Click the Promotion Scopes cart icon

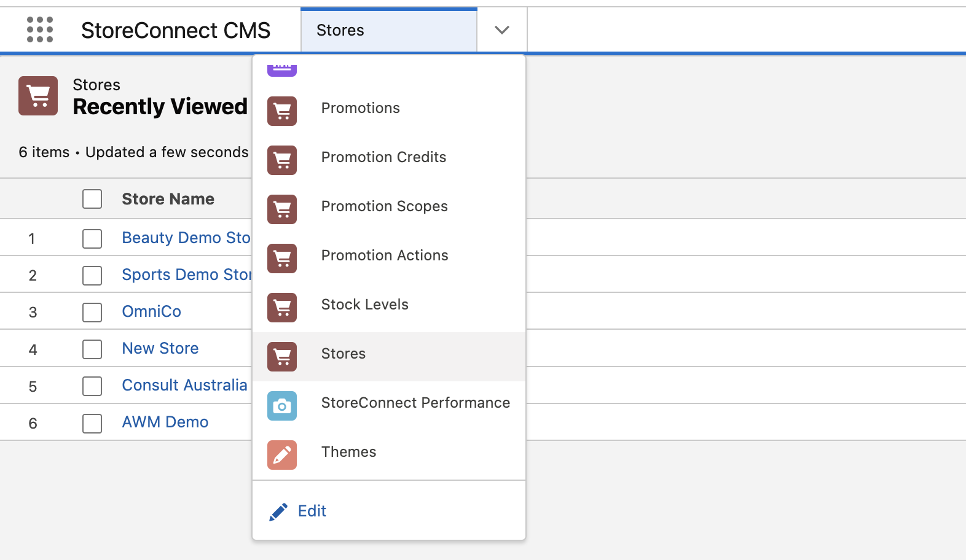282,209
